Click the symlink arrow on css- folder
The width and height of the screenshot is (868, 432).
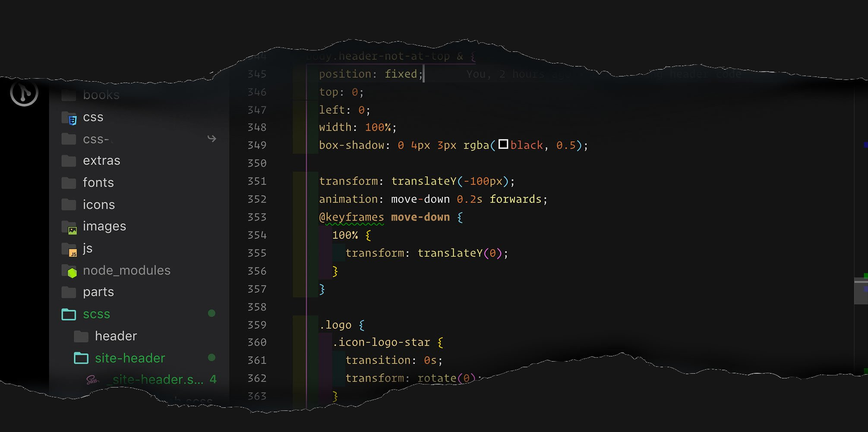click(211, 139)
